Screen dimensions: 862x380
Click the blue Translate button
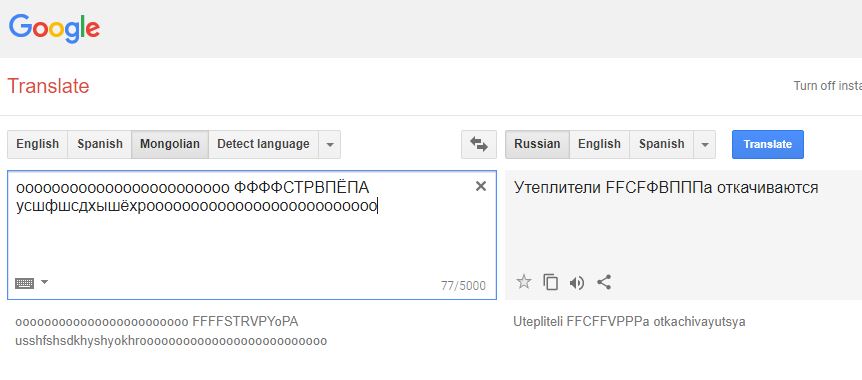coord(767,144)
